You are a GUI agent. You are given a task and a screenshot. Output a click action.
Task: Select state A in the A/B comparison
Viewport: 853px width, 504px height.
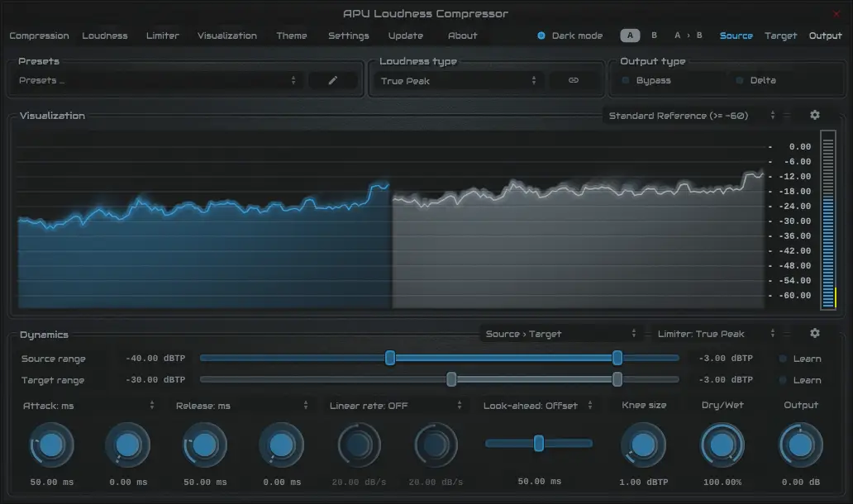(630, 36)
